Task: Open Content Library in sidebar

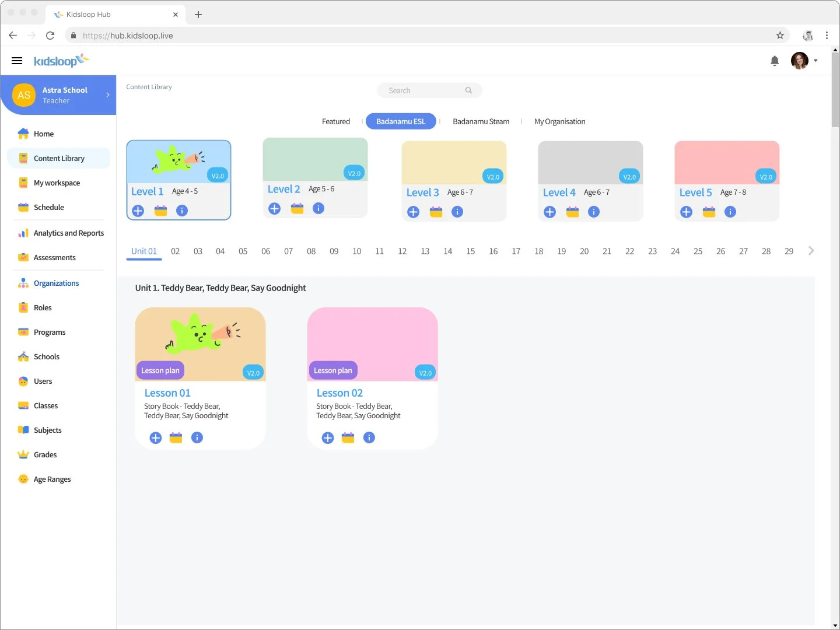Action: (x=58, y=158)
